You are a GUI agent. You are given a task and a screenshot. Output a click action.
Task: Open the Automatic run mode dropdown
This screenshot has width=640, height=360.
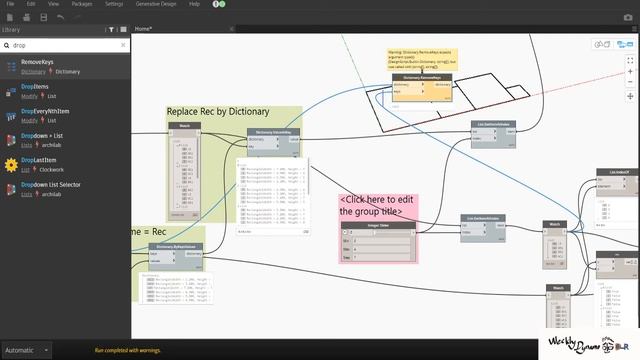tap(27, 350)
